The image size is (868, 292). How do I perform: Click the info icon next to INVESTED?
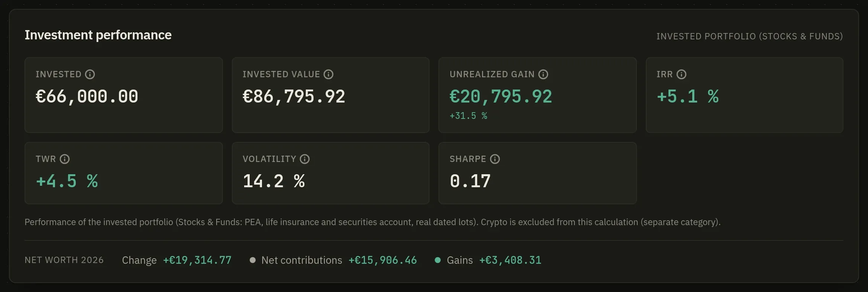click(90, 74)
